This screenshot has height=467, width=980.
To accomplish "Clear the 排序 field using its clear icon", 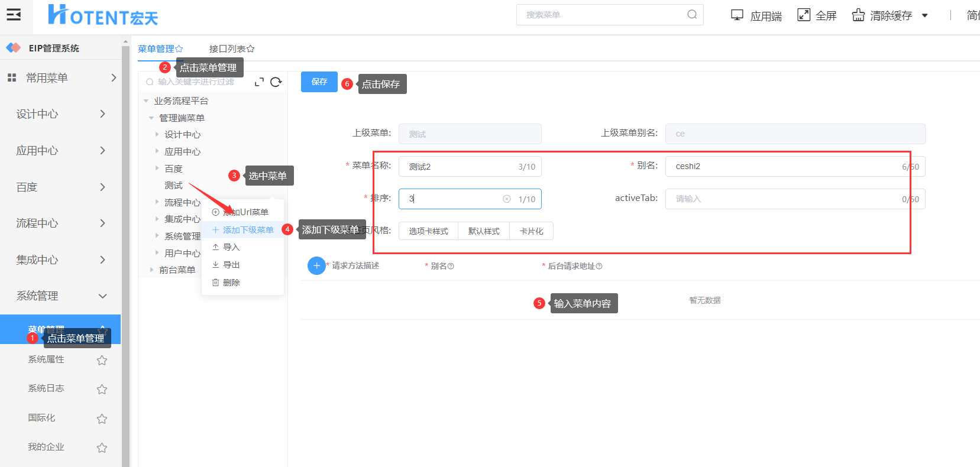I will coord(507,199).
